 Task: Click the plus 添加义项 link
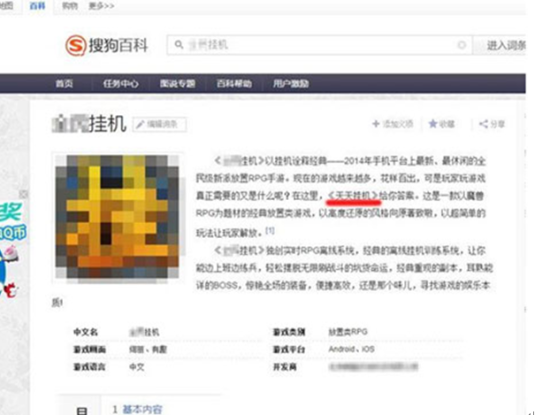[x=393, y=124]
